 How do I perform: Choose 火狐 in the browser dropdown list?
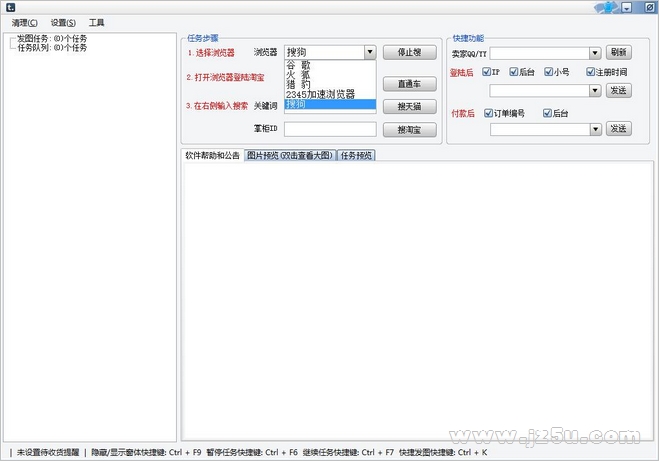pos(298,75)
